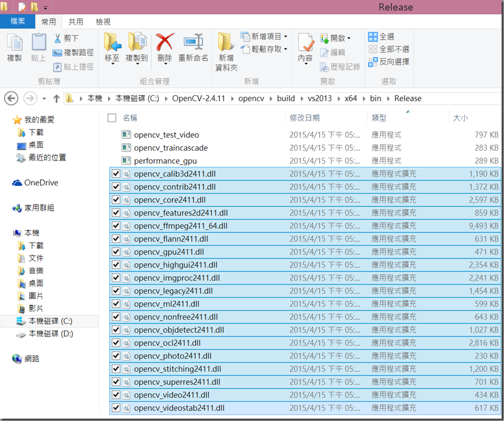Select 本機 (This PC) in navigation pane
Screen dimensions: 504x421
click(x=26, y=233)
